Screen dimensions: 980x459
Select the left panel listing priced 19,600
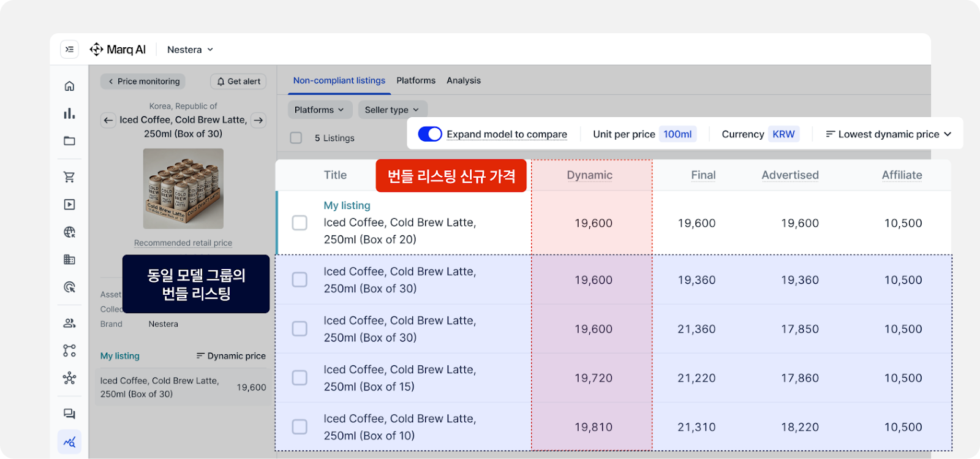point(183,387)
